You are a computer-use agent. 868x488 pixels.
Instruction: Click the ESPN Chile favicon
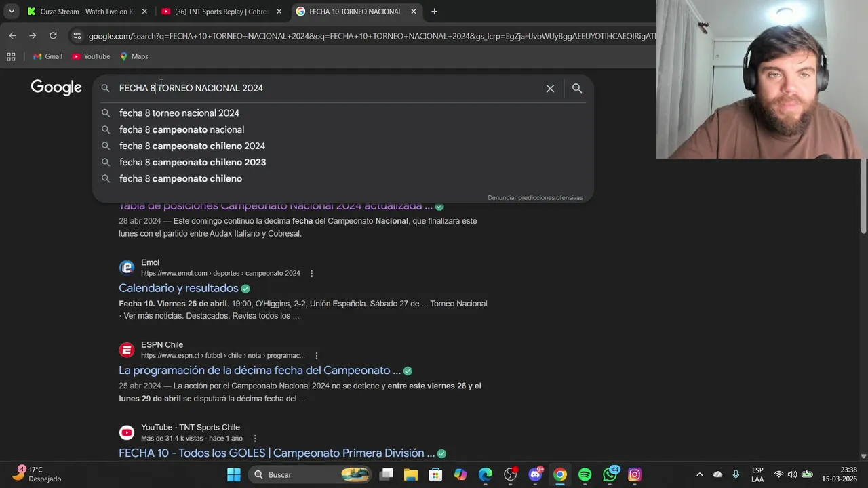pos(127,350)
